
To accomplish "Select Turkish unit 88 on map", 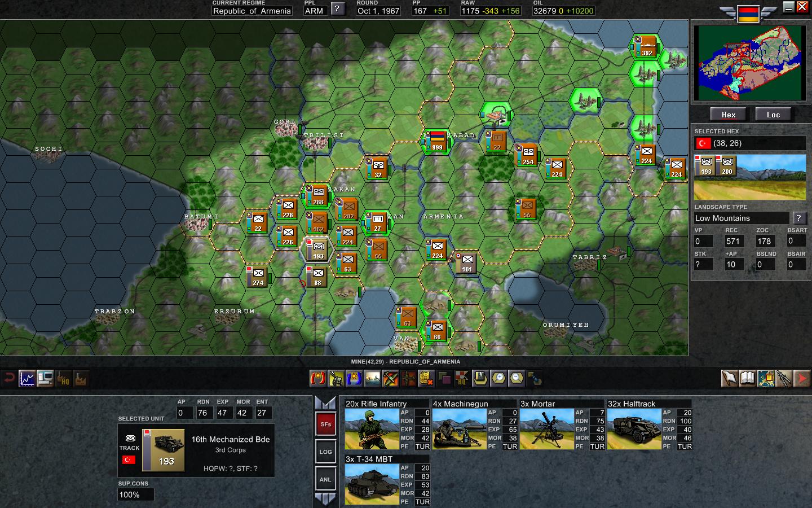I will point(318,276).
